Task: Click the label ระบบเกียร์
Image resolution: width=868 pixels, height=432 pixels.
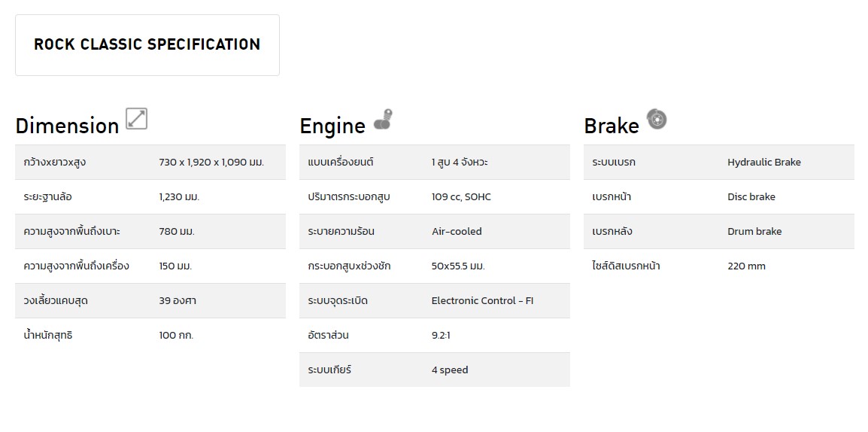Action: click(330, 370)
